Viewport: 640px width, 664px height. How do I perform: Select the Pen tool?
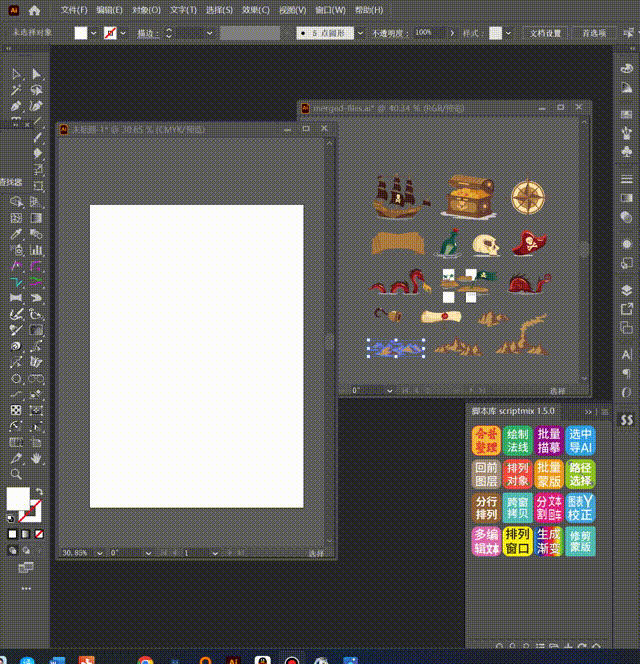point(16,106)
